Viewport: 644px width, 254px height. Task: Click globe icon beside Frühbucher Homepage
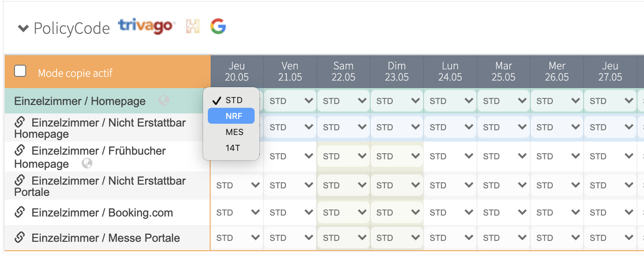[87, 163]
